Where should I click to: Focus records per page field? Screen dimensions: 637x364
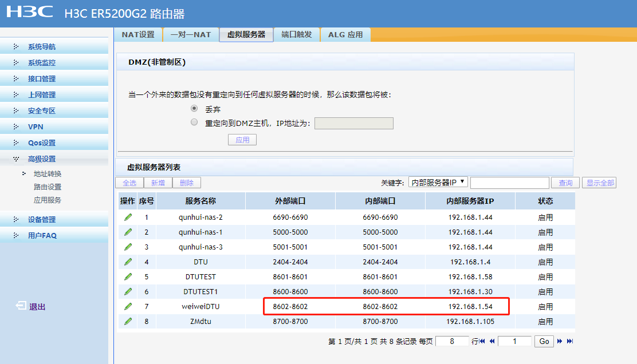(452, 341)
